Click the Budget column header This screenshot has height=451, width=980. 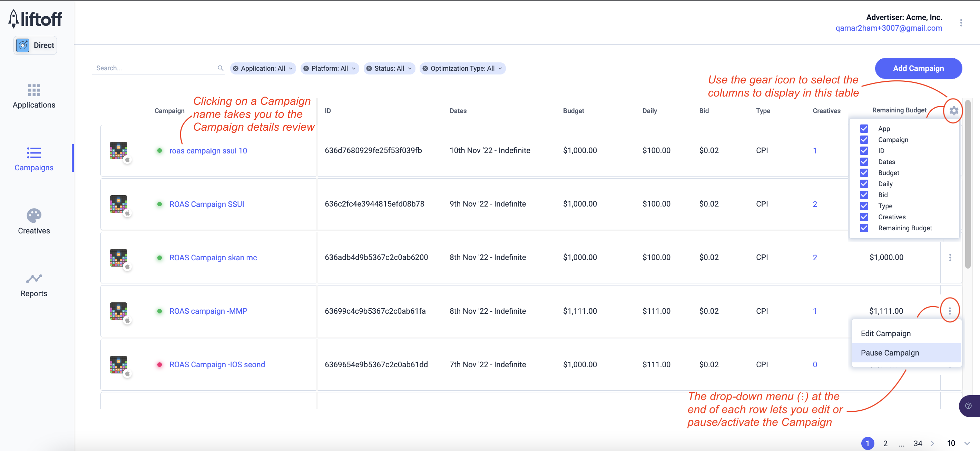pos(573,111)
